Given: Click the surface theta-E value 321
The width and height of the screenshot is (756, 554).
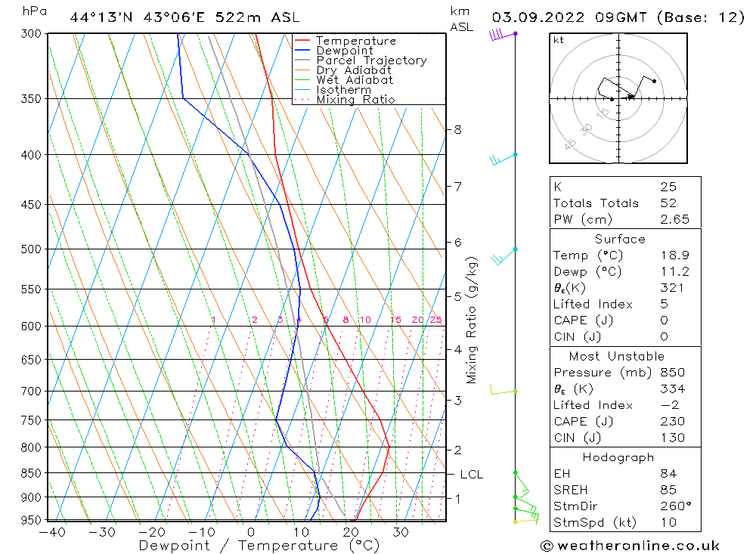Looking at the screenshot, I should 672,288.
